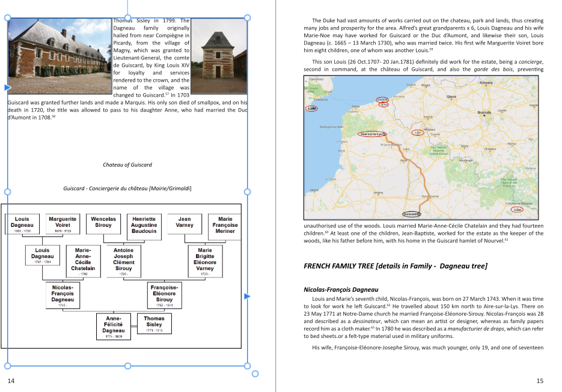Click the text box's incoming flow arrow beside the chateau photo
This screenshot has height=392, width=562.
(x=8, y=88)
